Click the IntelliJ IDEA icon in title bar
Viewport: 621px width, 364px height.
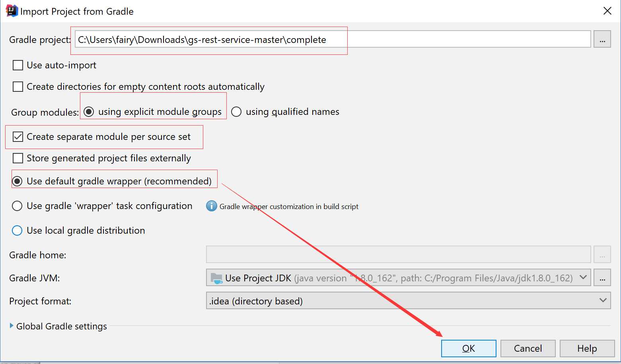pos(12,11)
